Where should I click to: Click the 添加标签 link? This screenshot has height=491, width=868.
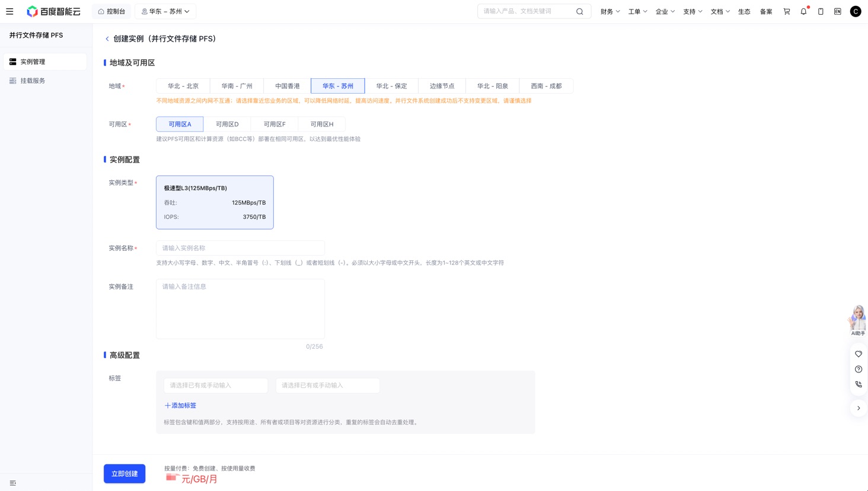180,406
